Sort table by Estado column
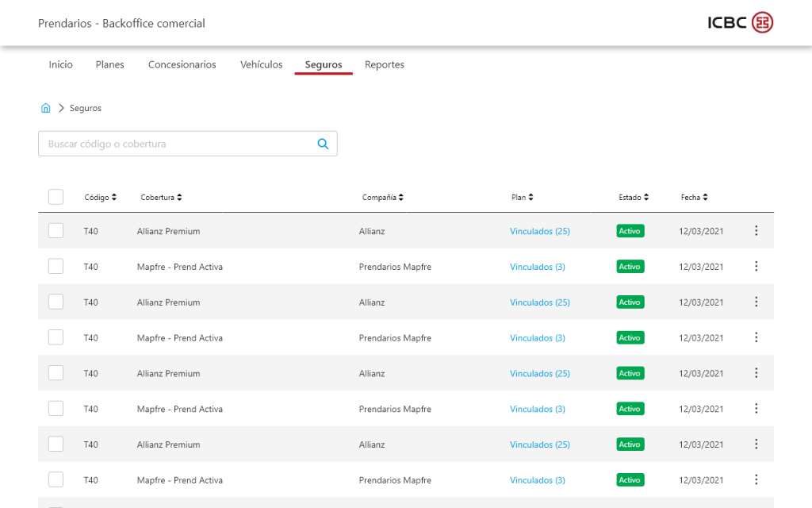The image size is (812, 508). tap(634, 198)
